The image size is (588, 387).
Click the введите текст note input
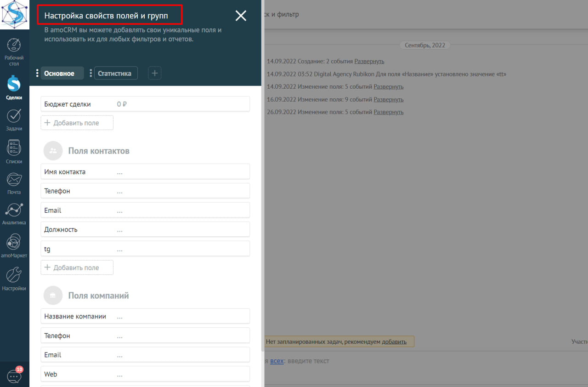pyautogui.click(x=308, y=361)
